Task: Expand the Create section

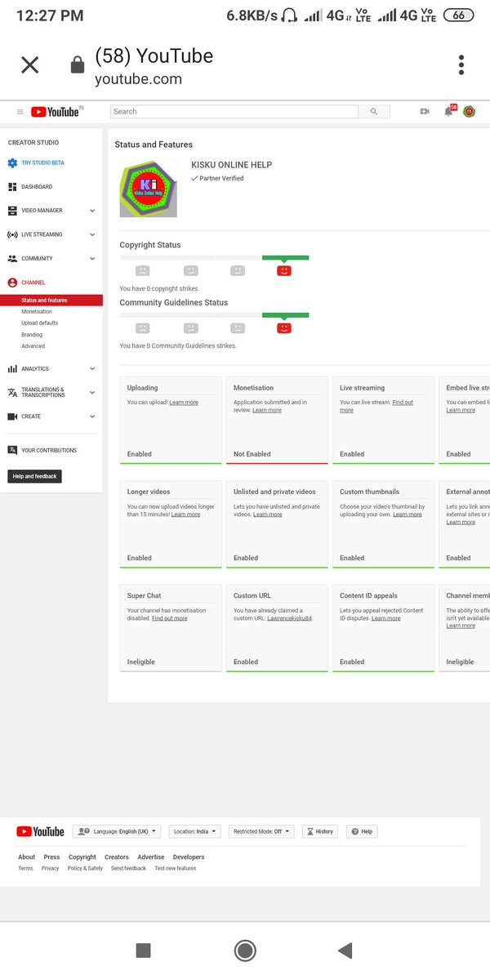Action: click(51, 416)
